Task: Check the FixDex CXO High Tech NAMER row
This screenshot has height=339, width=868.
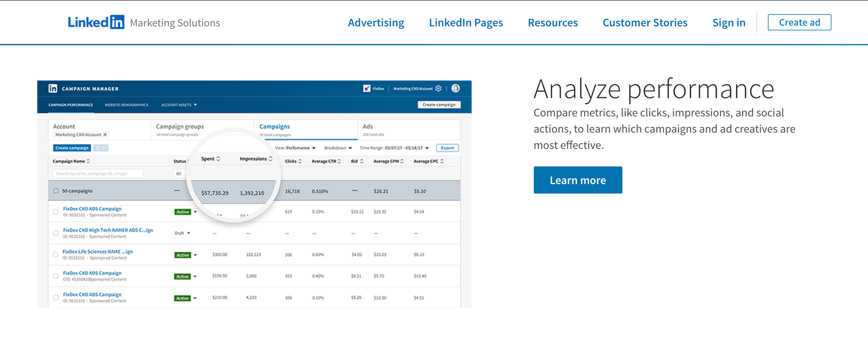Action: click(x=56, y=233)
